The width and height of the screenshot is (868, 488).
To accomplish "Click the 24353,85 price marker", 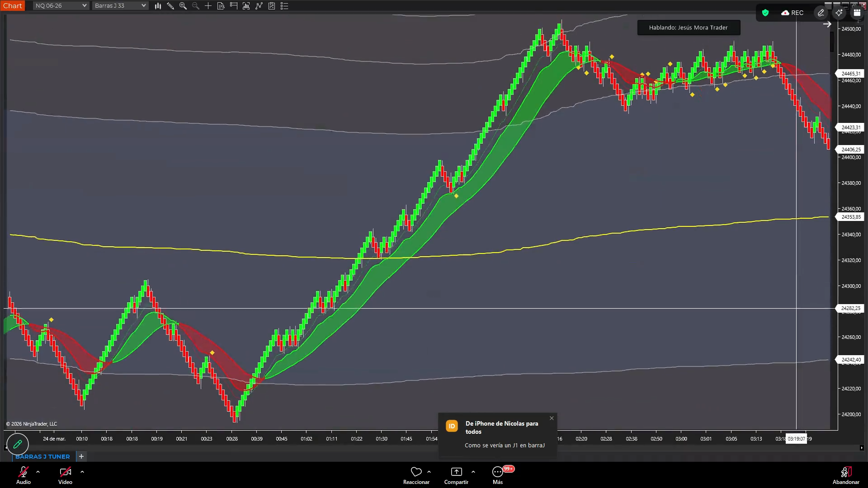I will (x=850, y=217).
